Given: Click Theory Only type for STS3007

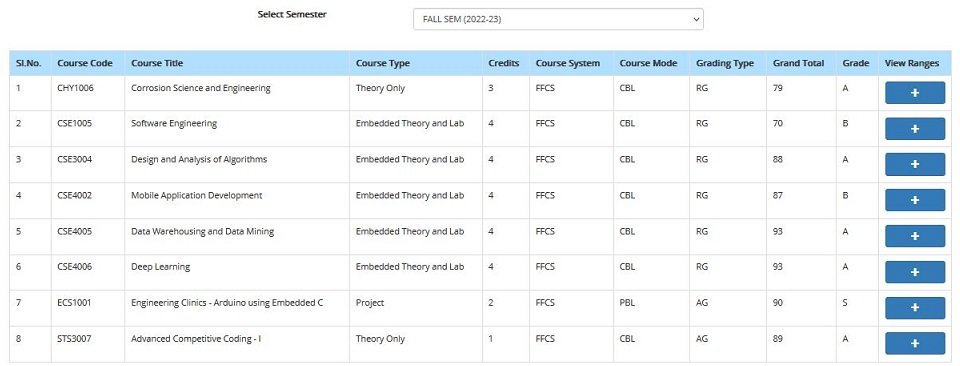Looking at the screenshot, I should 380,338.
